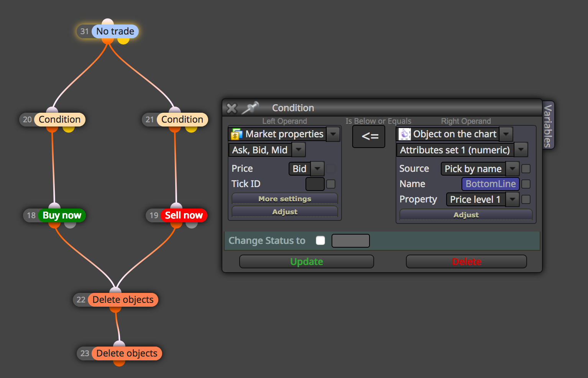Click gray output connector of Buy now
Screen dimensions: 588x378
[70, 225]
